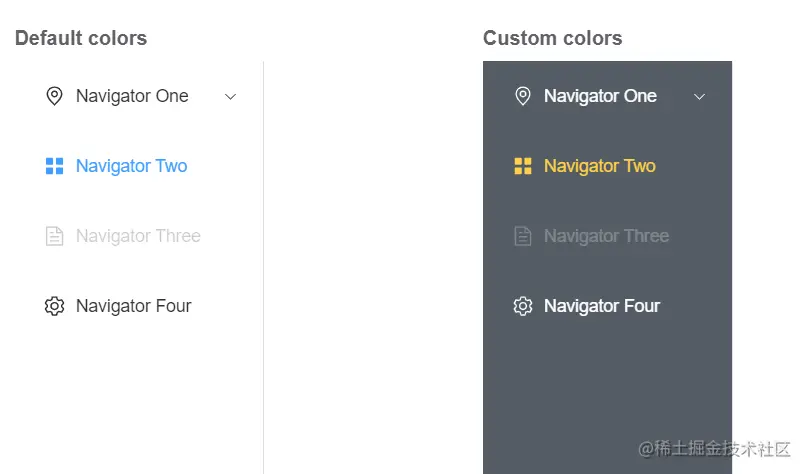Click the Default colors heading

pos(81,38)
